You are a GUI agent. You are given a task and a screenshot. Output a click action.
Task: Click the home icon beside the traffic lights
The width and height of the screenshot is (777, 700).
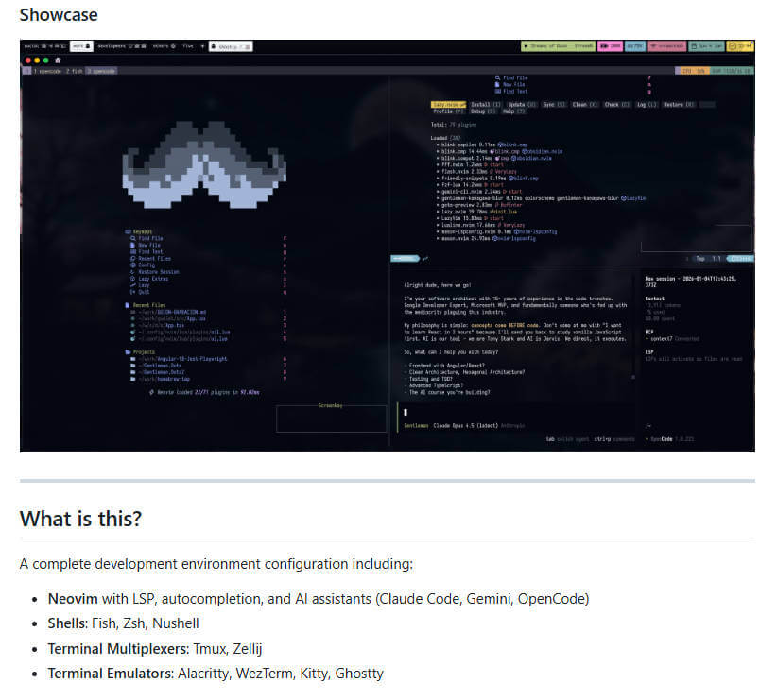pyautogui.click(x=58, y=60)
